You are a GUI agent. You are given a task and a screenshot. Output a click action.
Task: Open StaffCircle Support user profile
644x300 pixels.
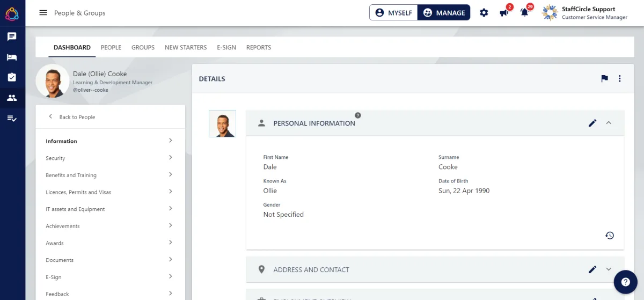point(584,13)
